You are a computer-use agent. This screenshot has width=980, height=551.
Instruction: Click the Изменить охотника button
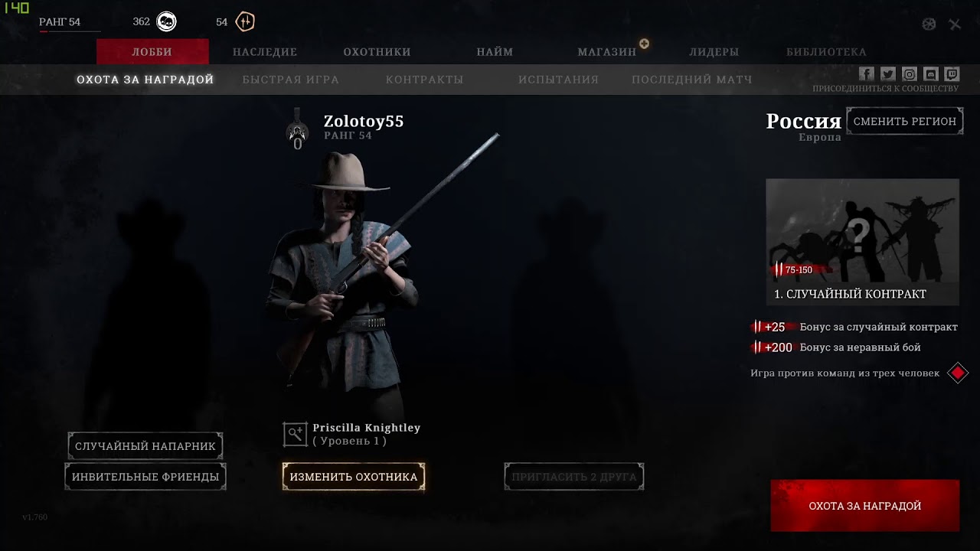click(354, 477)
